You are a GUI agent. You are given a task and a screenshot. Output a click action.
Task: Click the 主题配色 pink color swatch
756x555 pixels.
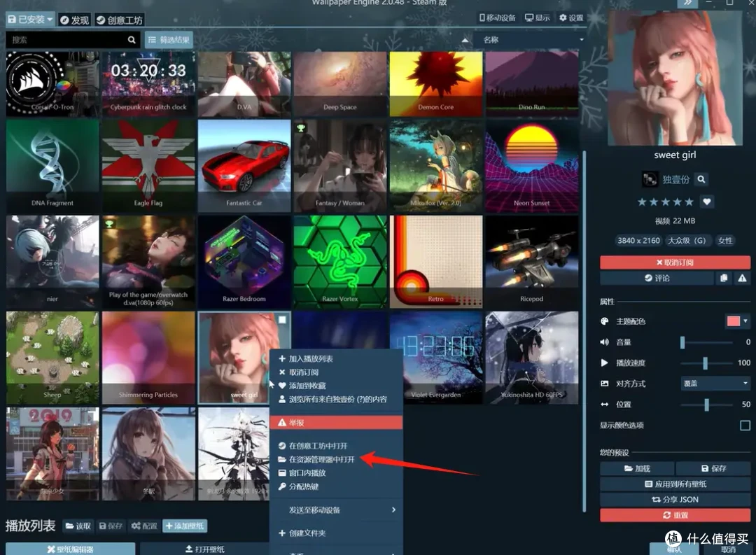tap(733, 321)
